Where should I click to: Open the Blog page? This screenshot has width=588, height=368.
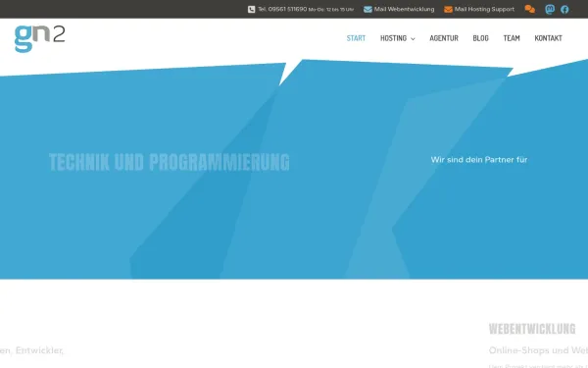pos(480,38)
